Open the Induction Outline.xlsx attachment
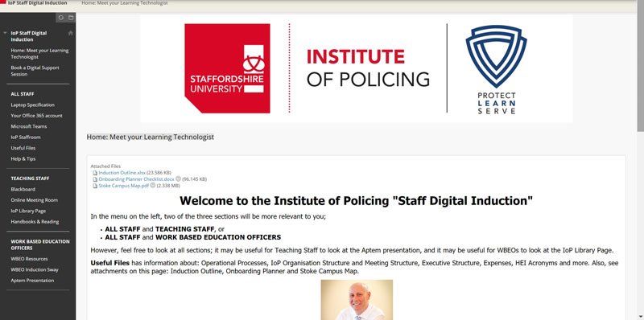Viewport: 644px width, 320px height. pyautogui.click(x=122, y=173)
